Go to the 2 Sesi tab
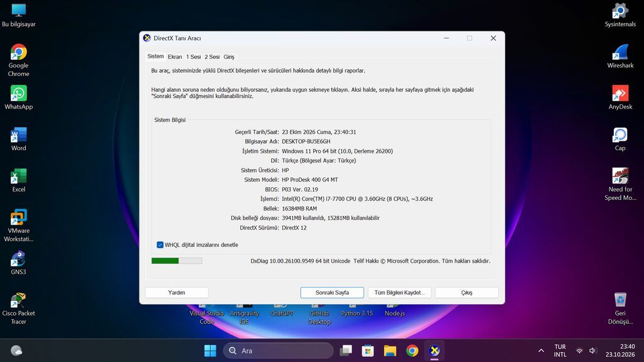 [212, 57]
